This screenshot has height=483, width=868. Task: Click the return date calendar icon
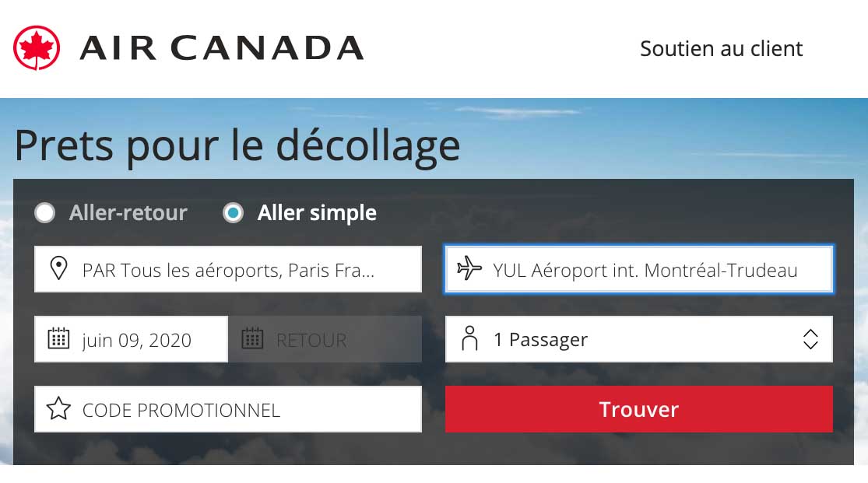(252, 339)
